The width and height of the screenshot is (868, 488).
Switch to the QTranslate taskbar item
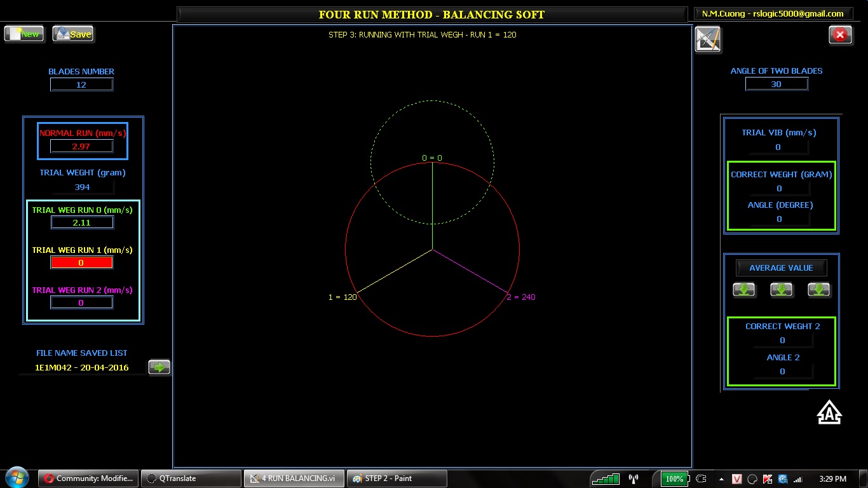coord(191,478)
